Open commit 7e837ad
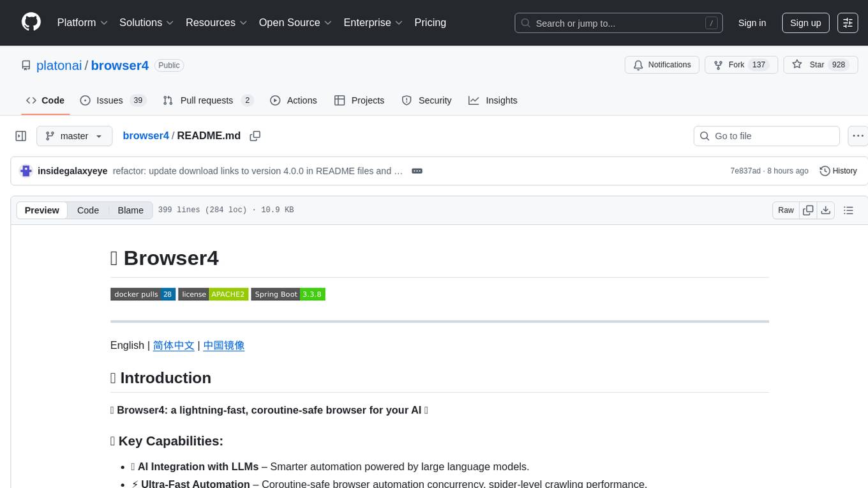This screenshot has width=868, height=488. [x=745, y=171]
